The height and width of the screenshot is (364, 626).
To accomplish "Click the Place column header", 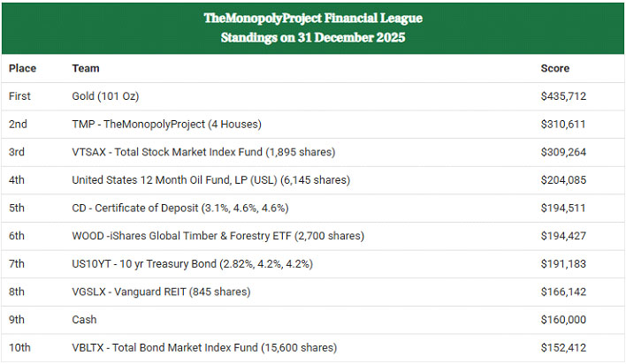I will pos(23,68).
